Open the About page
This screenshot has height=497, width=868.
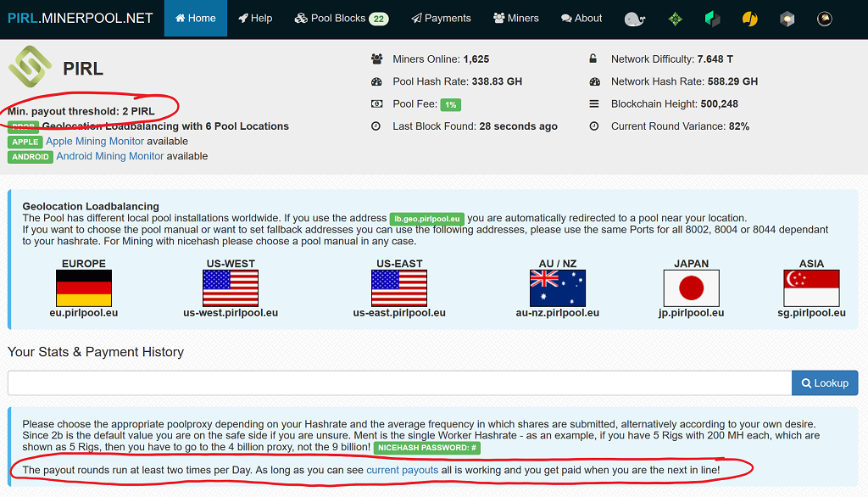pos(581,19)
